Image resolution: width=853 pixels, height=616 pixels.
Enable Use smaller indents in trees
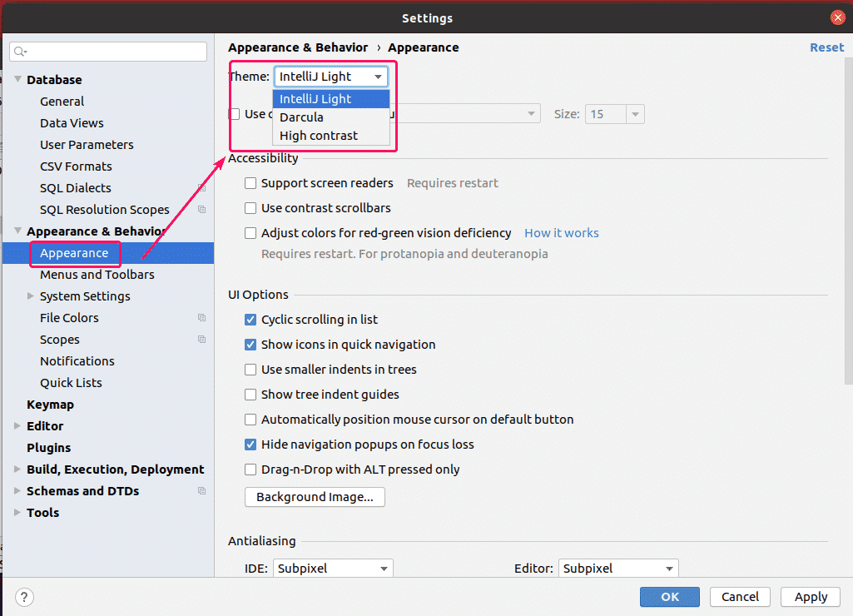250,370
